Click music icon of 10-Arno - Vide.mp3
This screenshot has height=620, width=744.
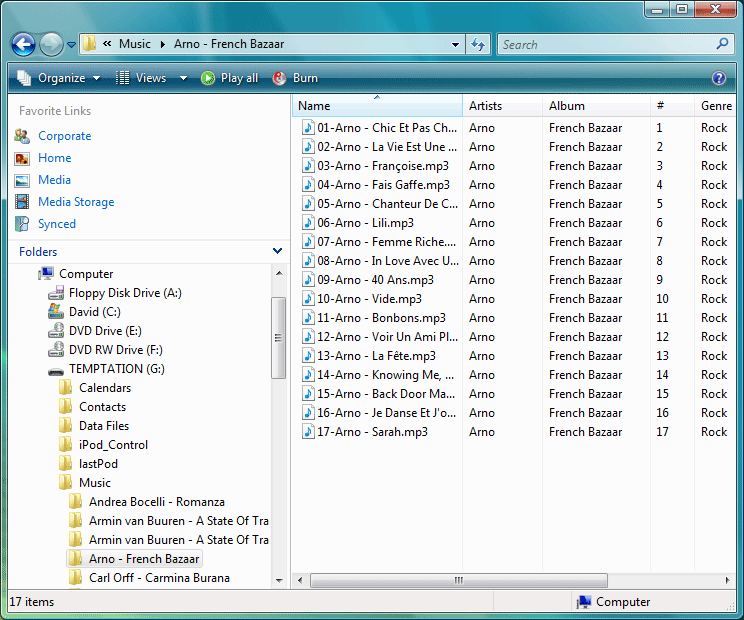pyautogui.click(x=308, y=298)
